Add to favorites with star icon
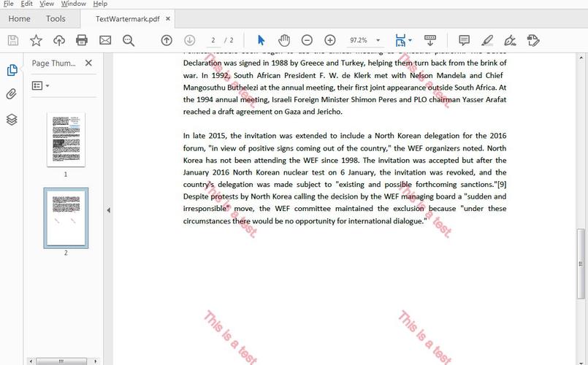588x365 pixels. pyautogui.click(x=36, y=40)
